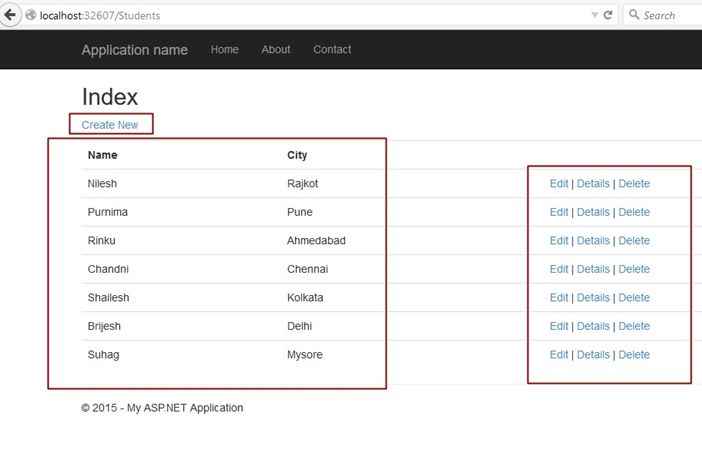Image resolution: width=702 pixels, height=467 pixels.
Task: View Details for Purnima
Action: (593, 212)
